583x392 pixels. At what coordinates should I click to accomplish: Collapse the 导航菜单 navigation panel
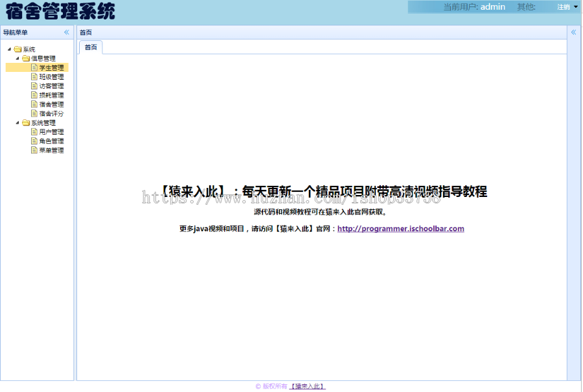click(x=65, y=32)
